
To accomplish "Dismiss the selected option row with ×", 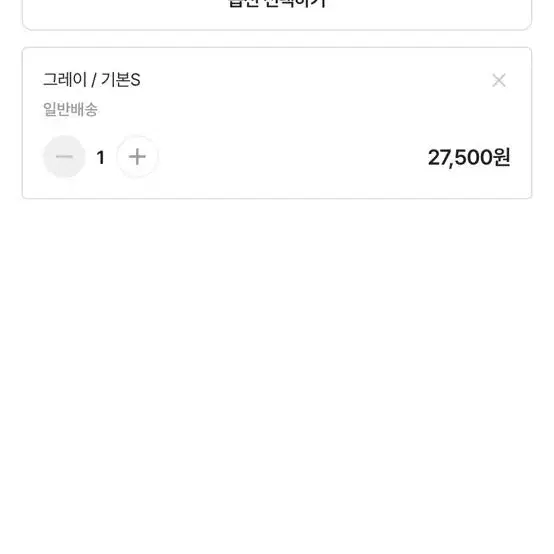I will click(x=499, y=80).
